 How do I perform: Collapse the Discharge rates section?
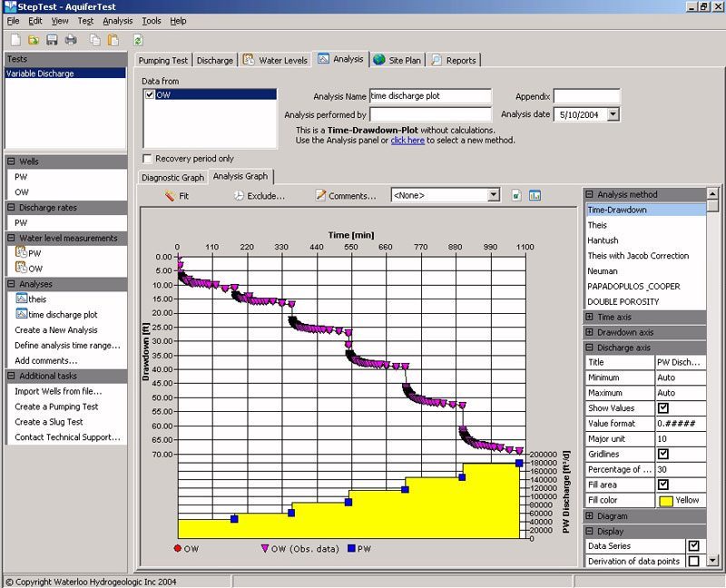11,208
